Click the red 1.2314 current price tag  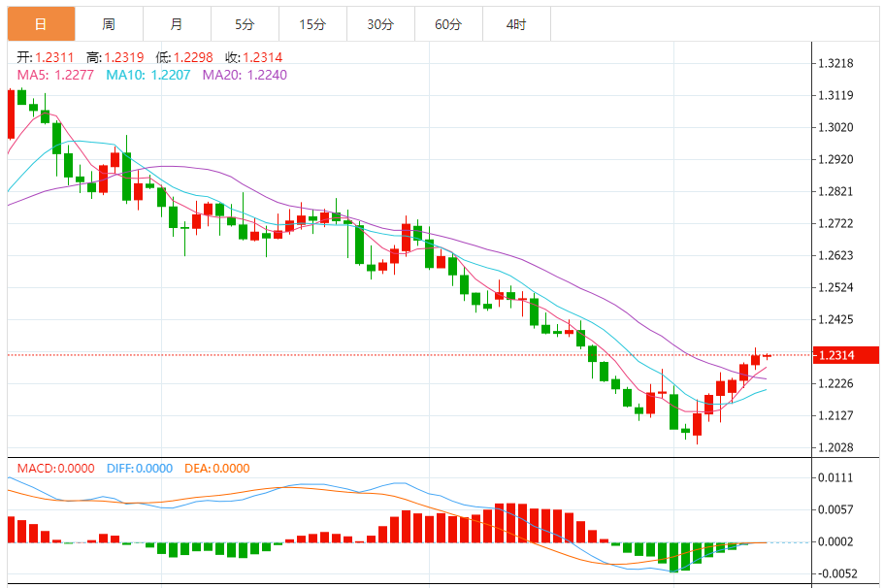pyautogui.click(x=846, y=355)
